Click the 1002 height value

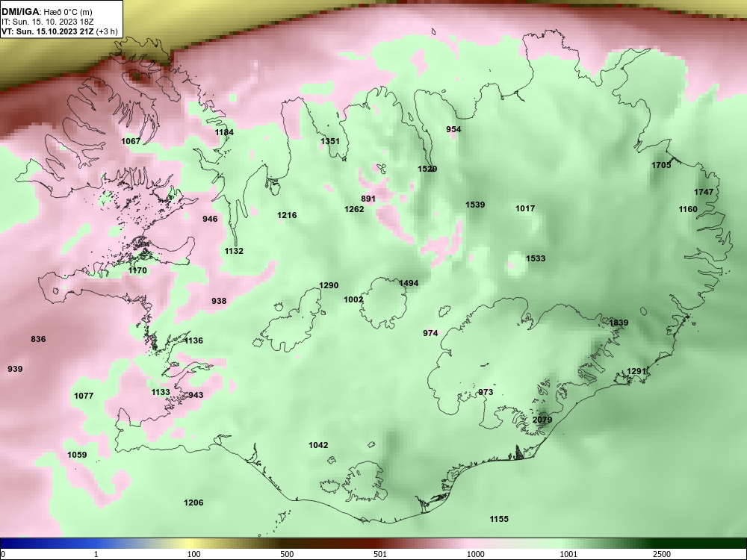pos(353,299)
